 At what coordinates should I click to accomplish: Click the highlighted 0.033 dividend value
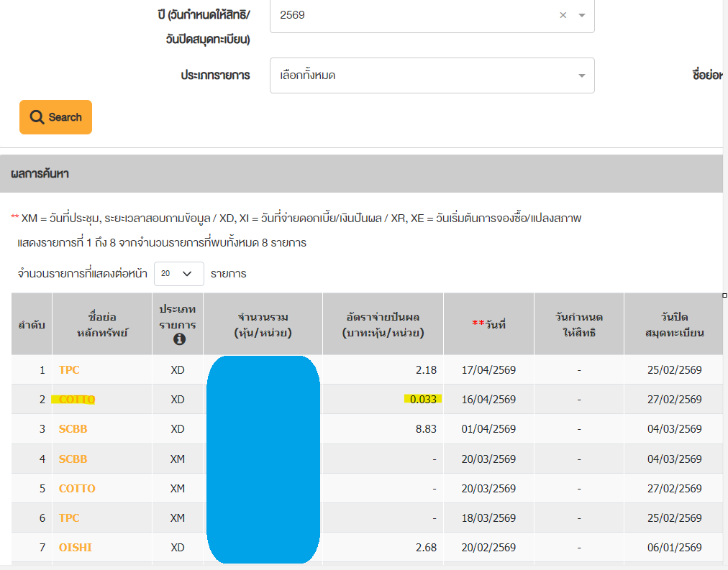(423, 400)
